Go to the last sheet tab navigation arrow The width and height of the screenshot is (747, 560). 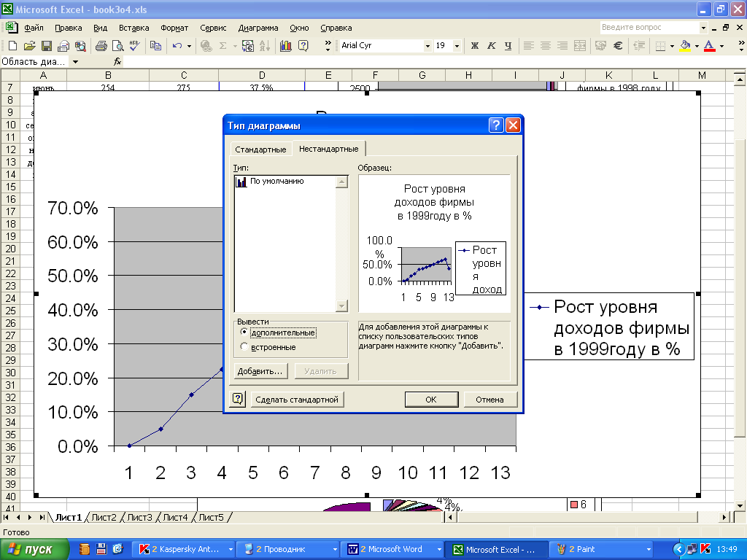42,517
